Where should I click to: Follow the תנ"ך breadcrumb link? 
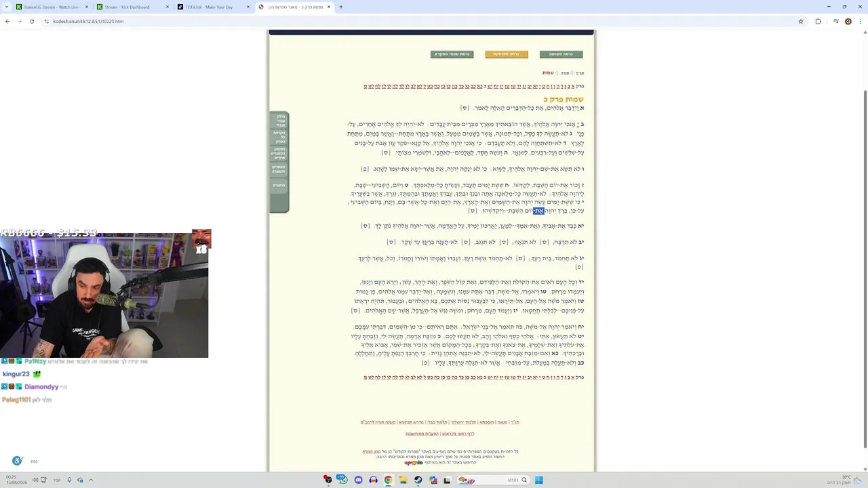580,73
